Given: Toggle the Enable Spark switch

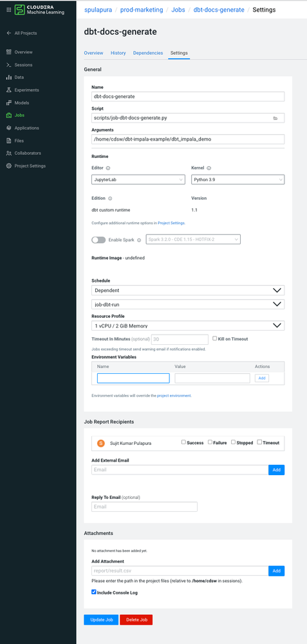Looking at the screenshot, I should point(98,240).
